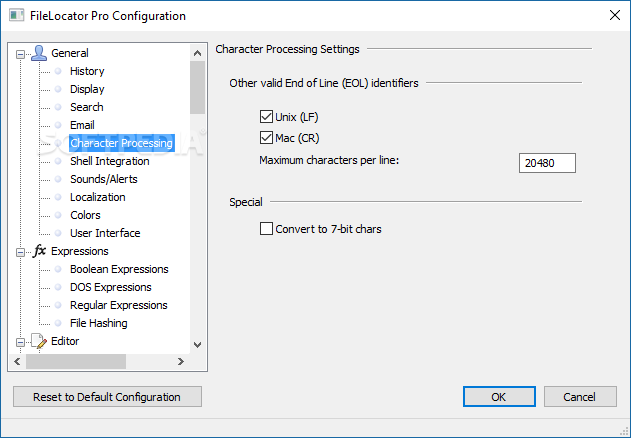
Task: Click the bullet icon beside History
Action: [58, 71]
